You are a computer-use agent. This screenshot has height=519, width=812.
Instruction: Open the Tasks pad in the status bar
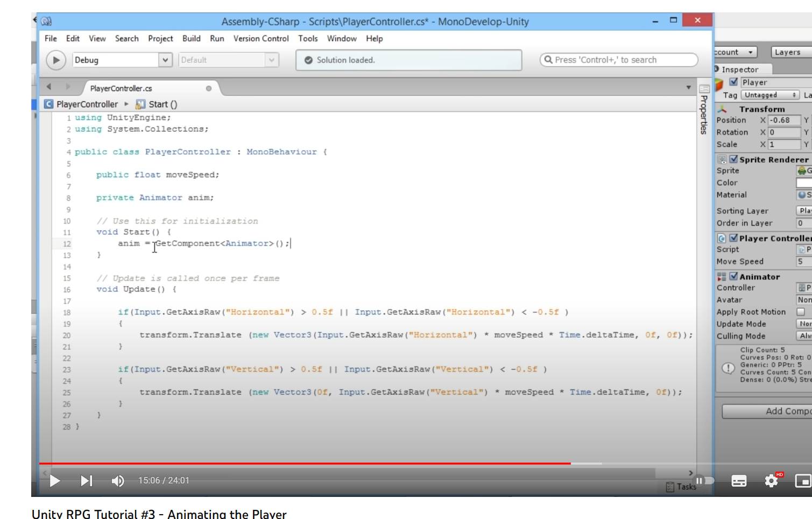click(681, 487)
